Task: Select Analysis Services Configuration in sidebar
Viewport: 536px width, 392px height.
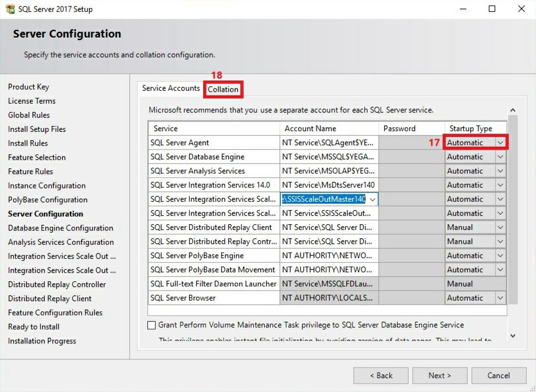Action: (61, 242)
